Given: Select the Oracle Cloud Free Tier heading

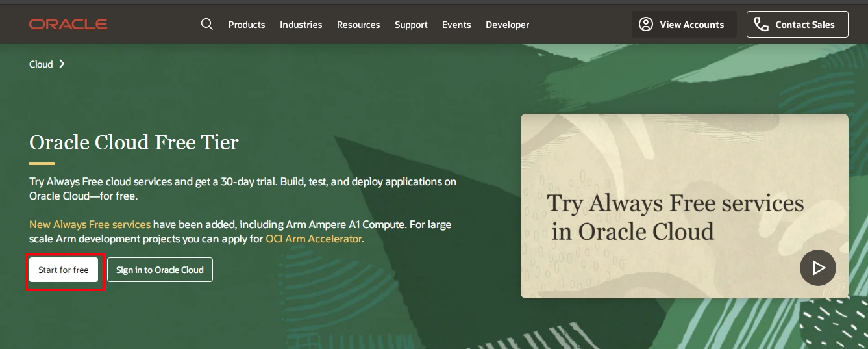Looking at the screenshot, I should point(134,142).
